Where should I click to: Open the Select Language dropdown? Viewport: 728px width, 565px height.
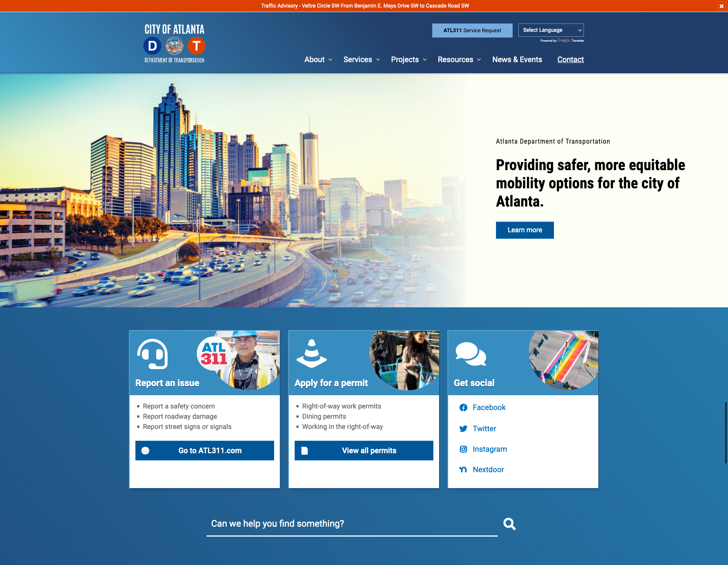[x=550, y=30]
